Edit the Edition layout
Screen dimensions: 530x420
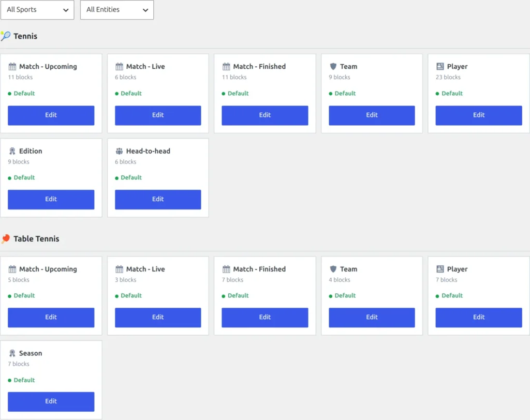tap(51, 199)
